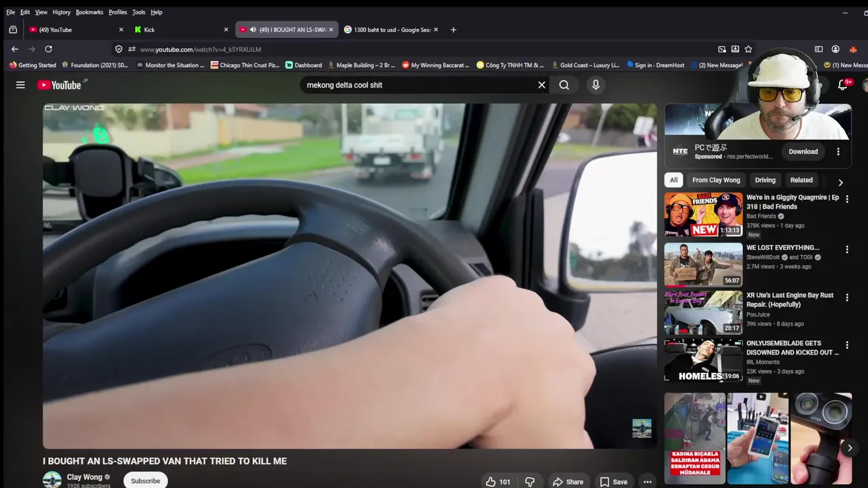Open the Dashboard bookmark
This screenshot has height=488, width=868.
tap(304, 65)
